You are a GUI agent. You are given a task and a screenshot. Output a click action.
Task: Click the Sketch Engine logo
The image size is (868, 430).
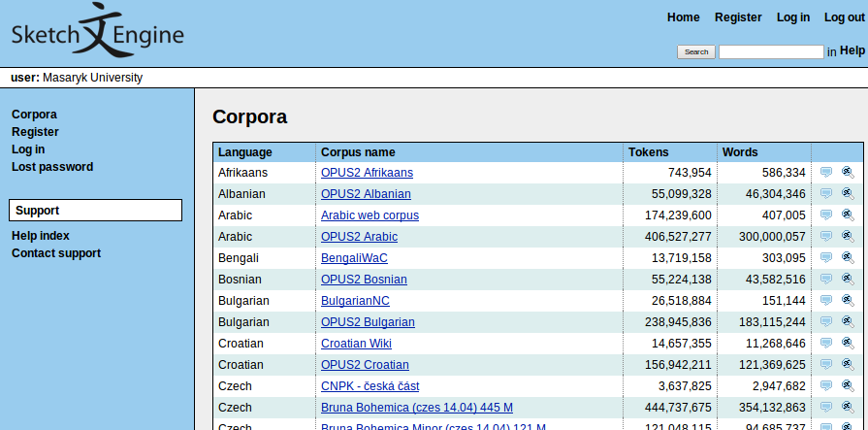point(98,30)
